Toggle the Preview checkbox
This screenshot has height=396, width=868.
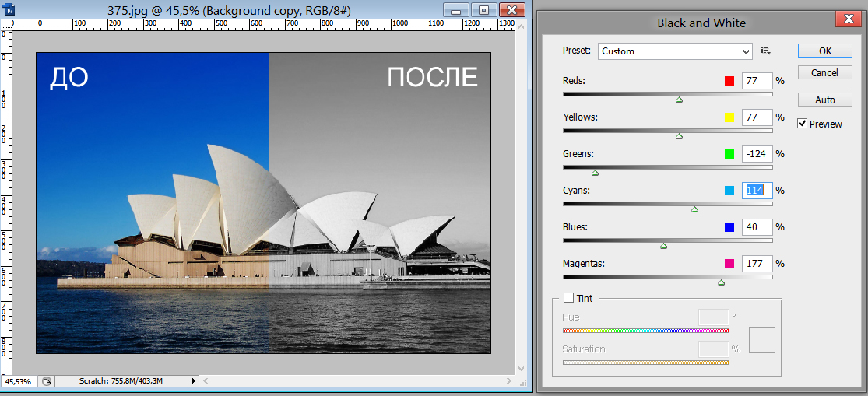[x=802, y=124]
